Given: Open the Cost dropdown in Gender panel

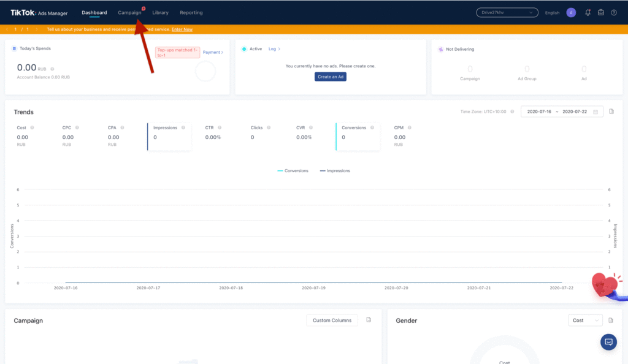Looking at the screenshot, I should click(586, 320).
